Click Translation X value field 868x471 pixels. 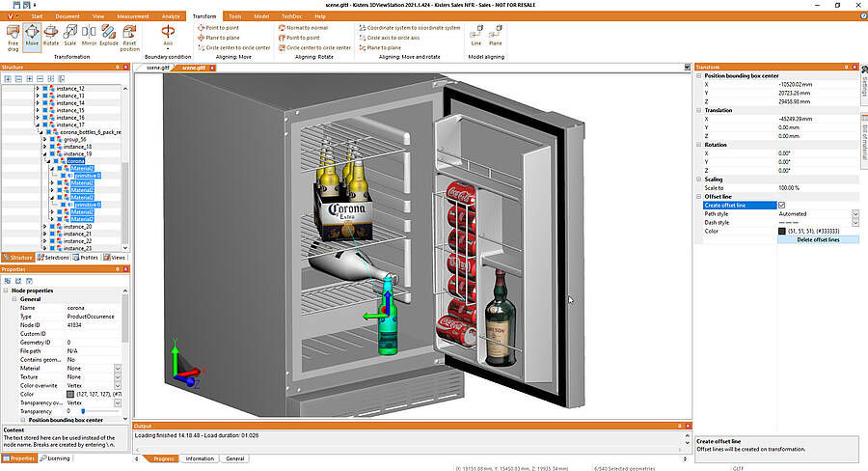pyautogui.click(x=818, y=119)
